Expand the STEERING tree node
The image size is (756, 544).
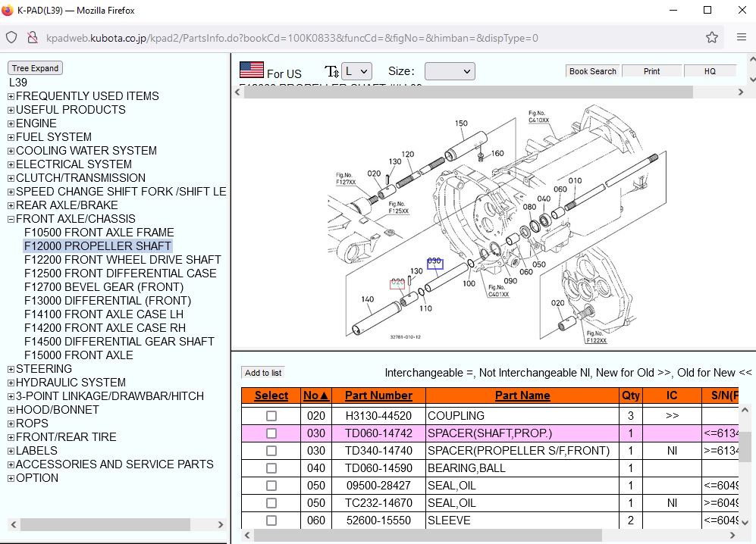click(x=11, y=369)
